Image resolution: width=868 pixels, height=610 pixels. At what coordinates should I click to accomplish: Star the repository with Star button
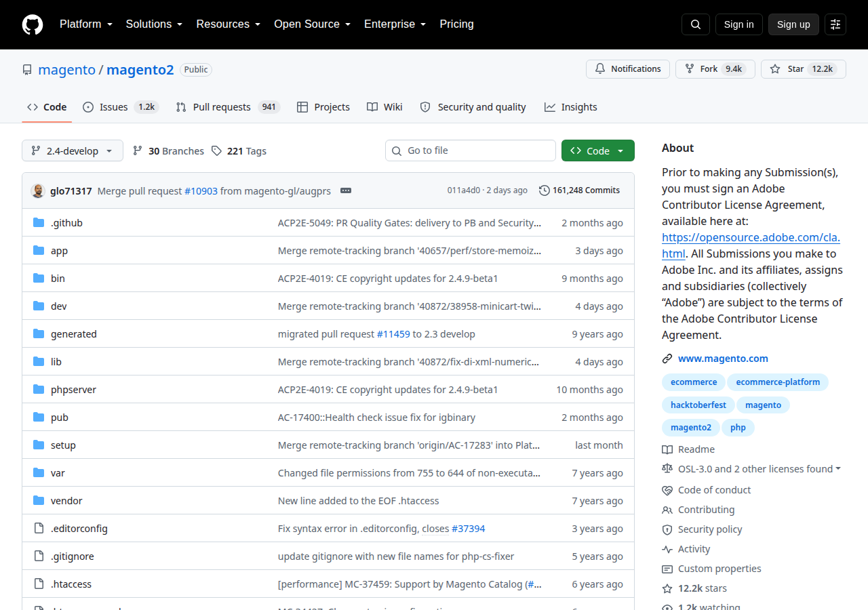[x=803, y=69]
